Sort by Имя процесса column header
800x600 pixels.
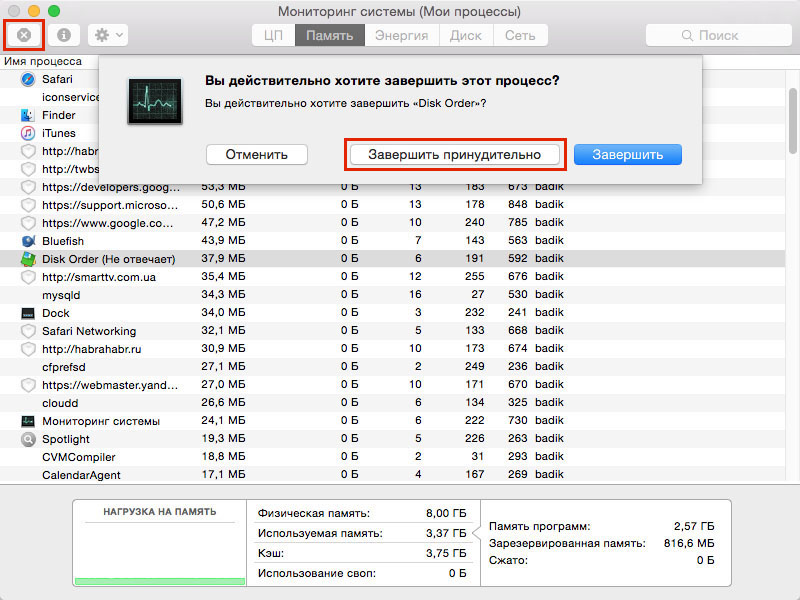[43, 61]
